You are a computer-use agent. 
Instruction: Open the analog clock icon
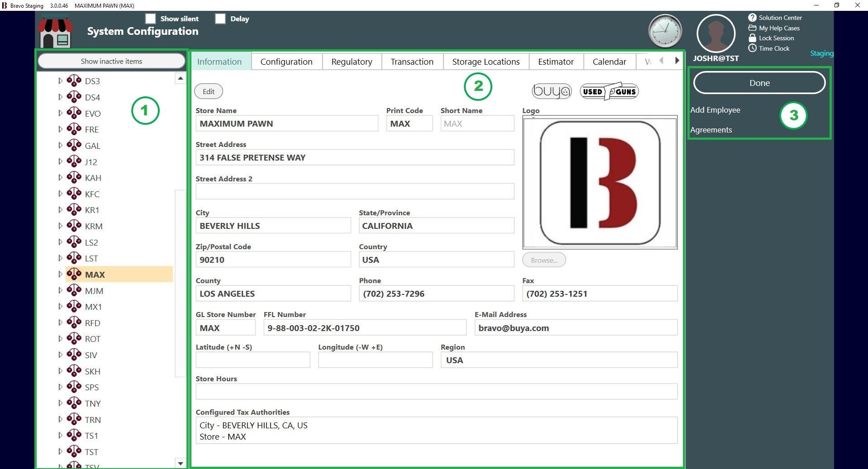click(665, 31)
